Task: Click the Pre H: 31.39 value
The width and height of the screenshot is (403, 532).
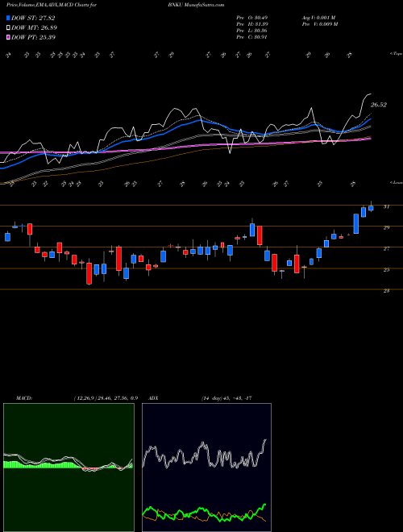Action: point(252,24)
